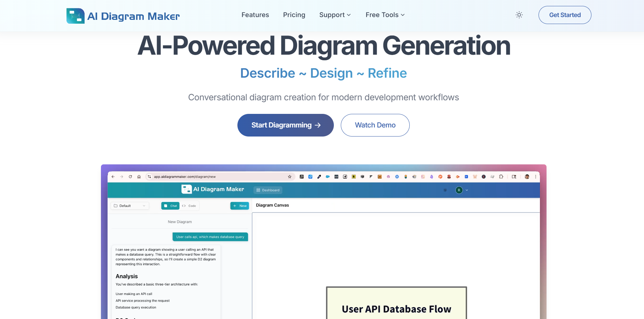The image size is (644, 319).
Task: Click the home icon in demo screenshot
Action: point(139,177)
